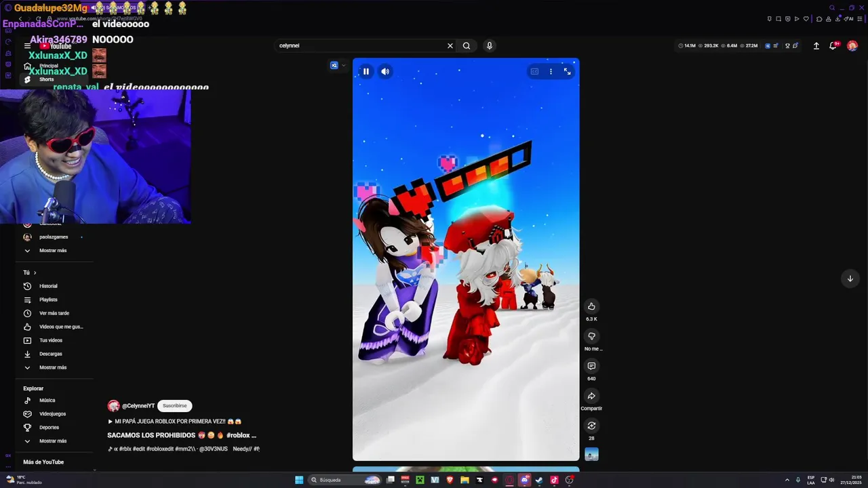Open Discord from the taskbar

(x=524, y=480)
